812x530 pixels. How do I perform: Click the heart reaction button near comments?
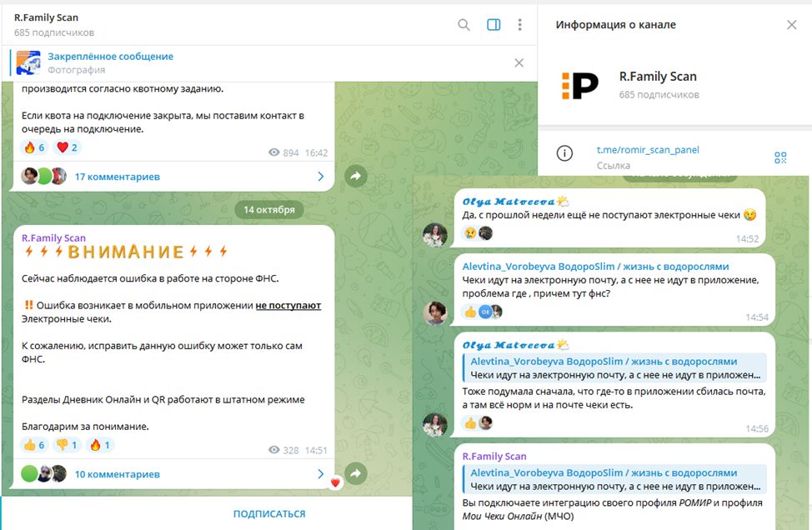click(x=335, y=483)
